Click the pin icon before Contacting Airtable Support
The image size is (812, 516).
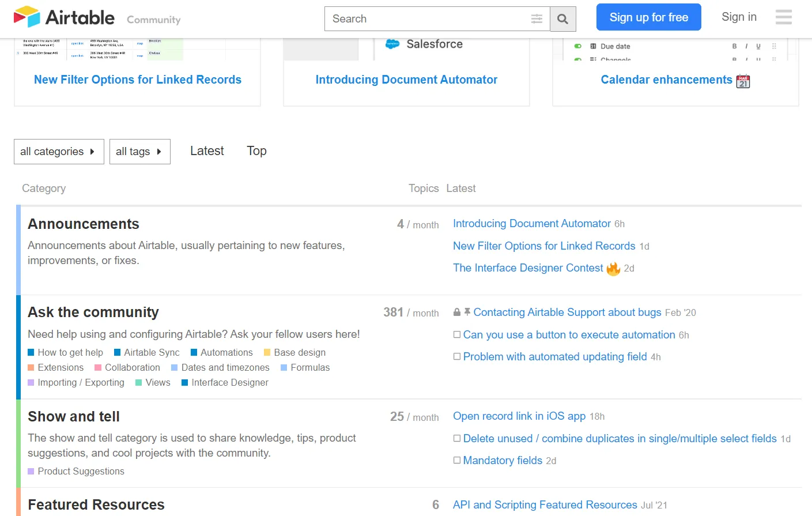[467, 312]
